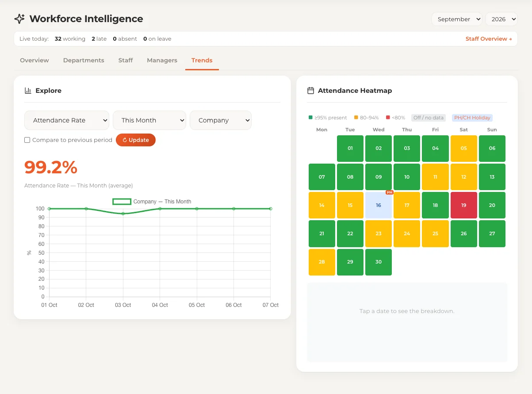Open the Staff Overview link
Image resolution: width=532 pixels, height=394 pixels.
pyautogui.click(x=489, y=39)
